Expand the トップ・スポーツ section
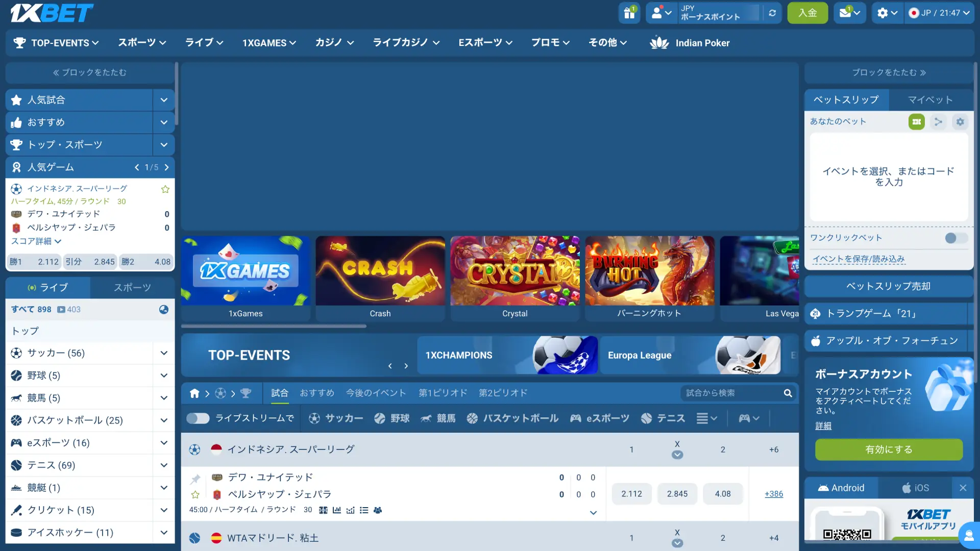 [164, 145]
